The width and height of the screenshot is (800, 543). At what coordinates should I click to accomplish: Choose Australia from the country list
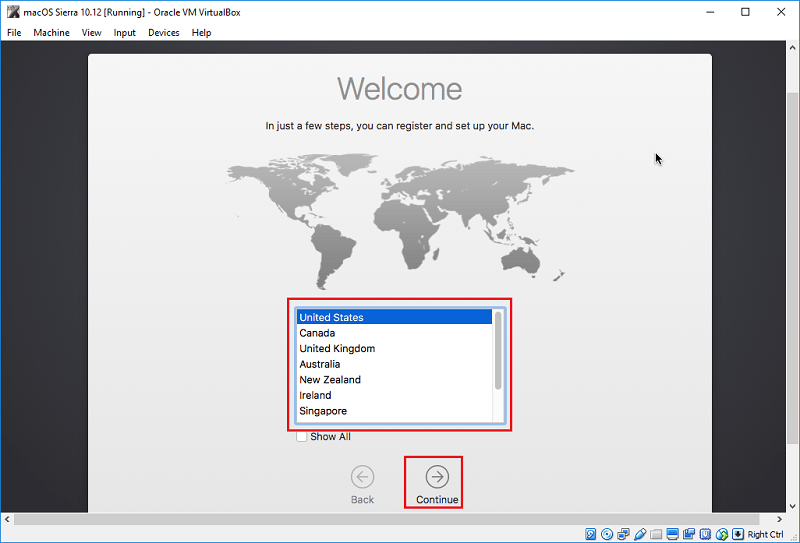click(394, 364)
